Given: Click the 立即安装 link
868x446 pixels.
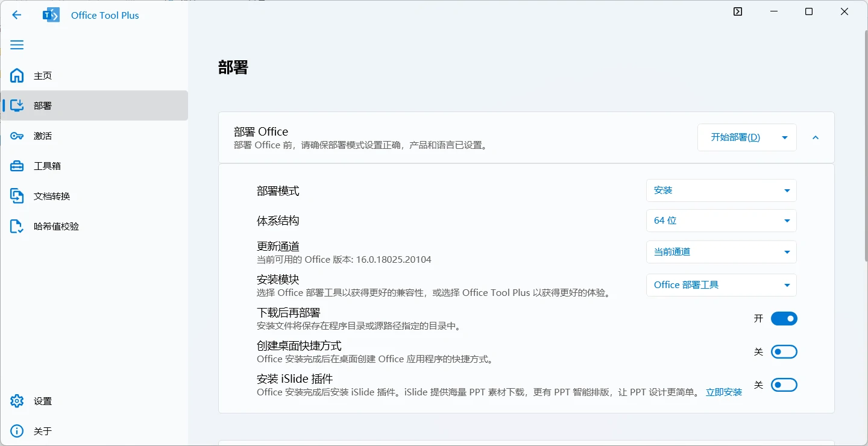Looking at the screenshot, I should [x=724, y=392].
